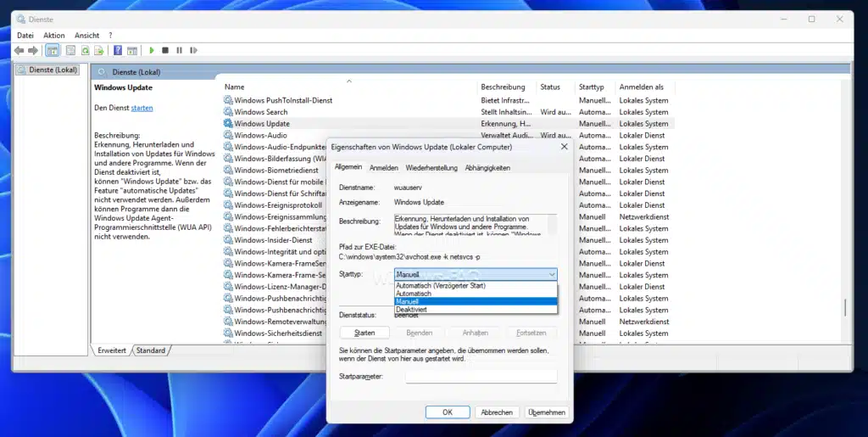Select the Windows-Biometriedienst row
The width and height of the screenshot is (868, 437).
[275, 170]
